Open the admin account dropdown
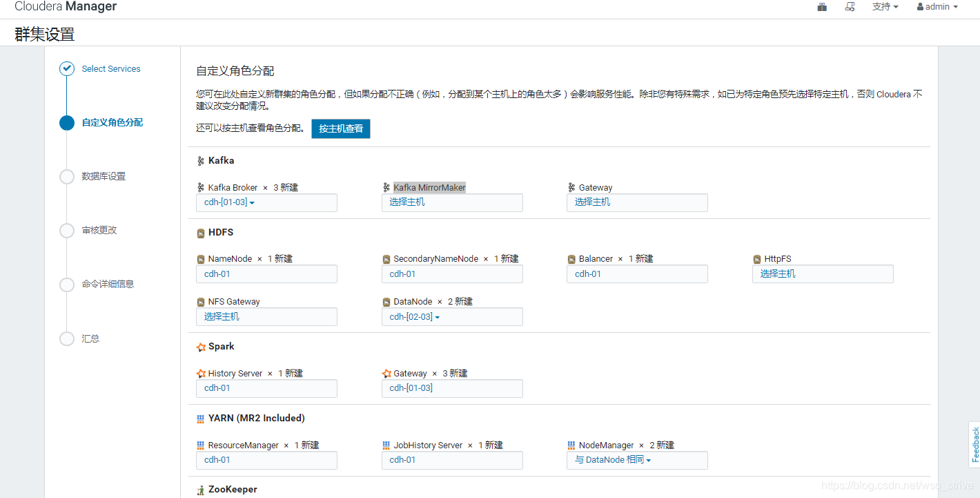 [937, 7]
